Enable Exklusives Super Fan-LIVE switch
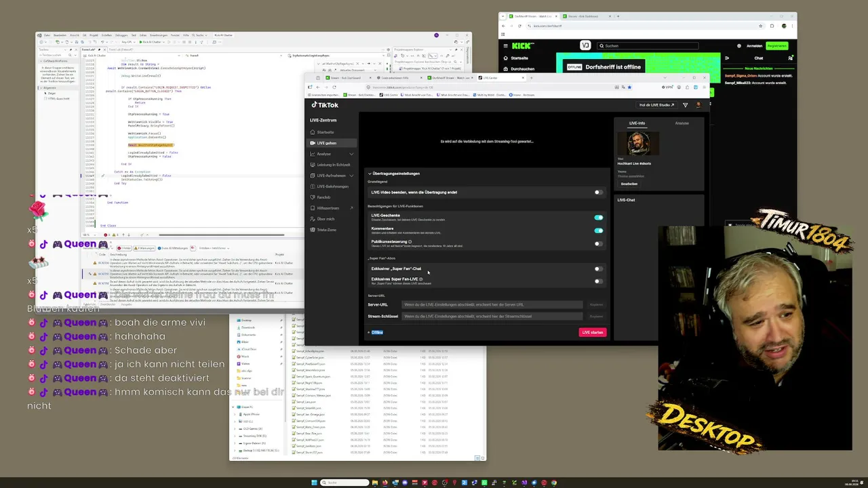Viewport: 868px width, 488px height. (598, 281)
